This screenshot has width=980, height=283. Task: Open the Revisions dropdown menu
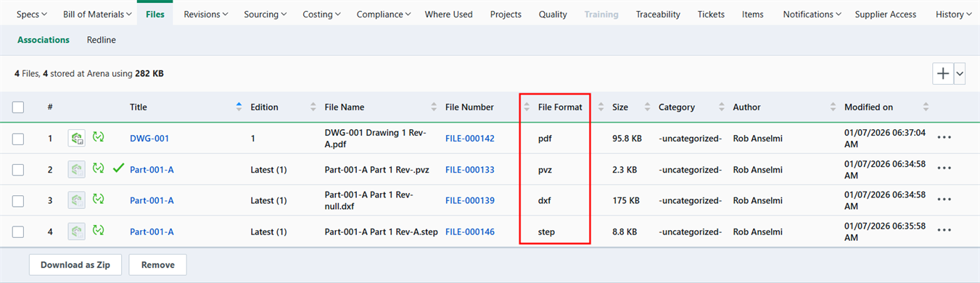click(x=205, y=14)
